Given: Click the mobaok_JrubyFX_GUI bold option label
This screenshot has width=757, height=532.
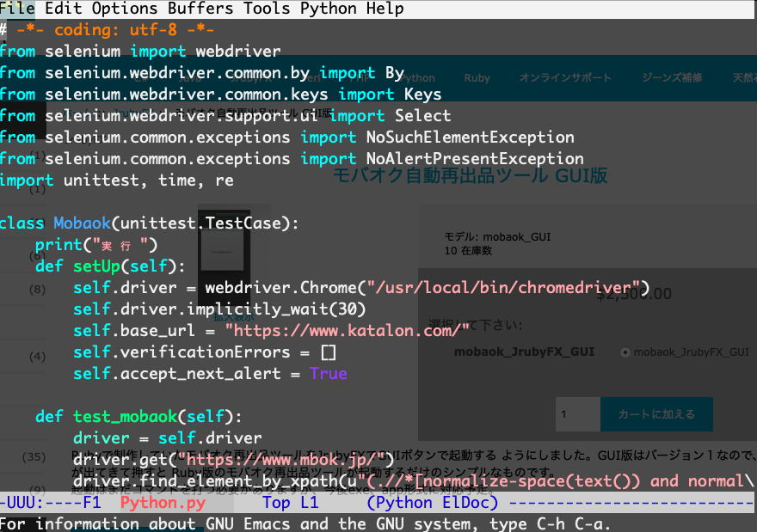Looking at the screenshot, I should [x=524, y=352].
